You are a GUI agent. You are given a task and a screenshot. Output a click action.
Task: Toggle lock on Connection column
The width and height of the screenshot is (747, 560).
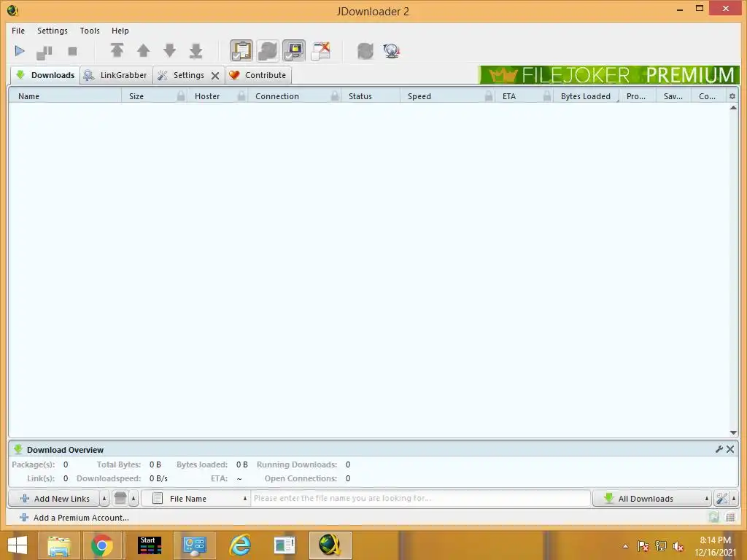[x=335, y=96]
